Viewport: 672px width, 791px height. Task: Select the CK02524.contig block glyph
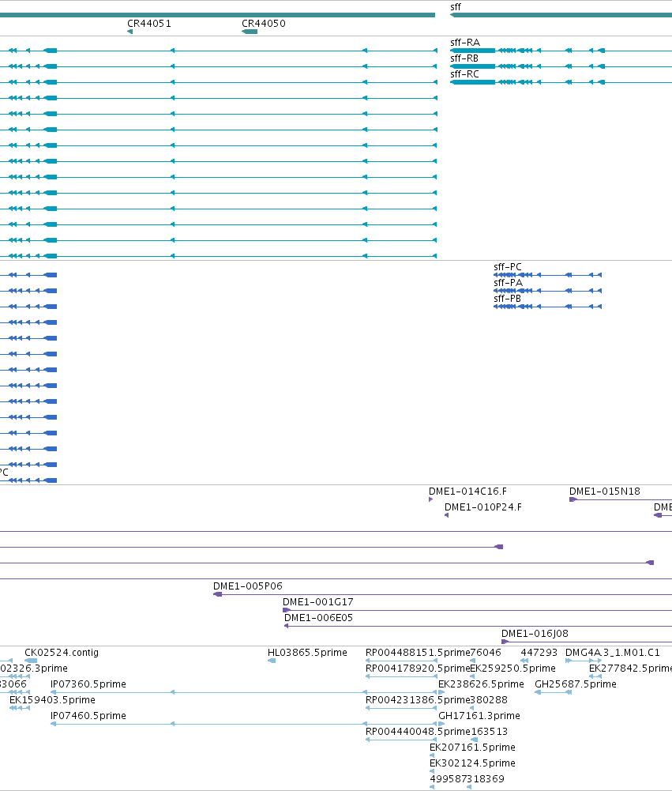(31, 661)
